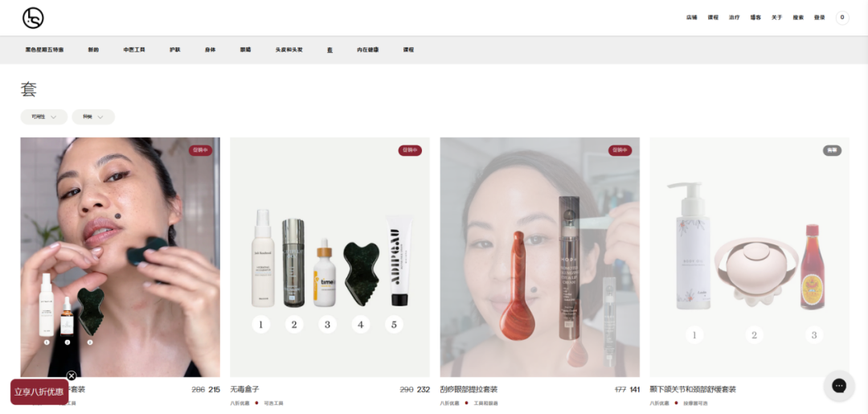The height and width of the screenshot is (414, 868).
Task: Open the woman using gua sha product image
Action: point(120,256)
